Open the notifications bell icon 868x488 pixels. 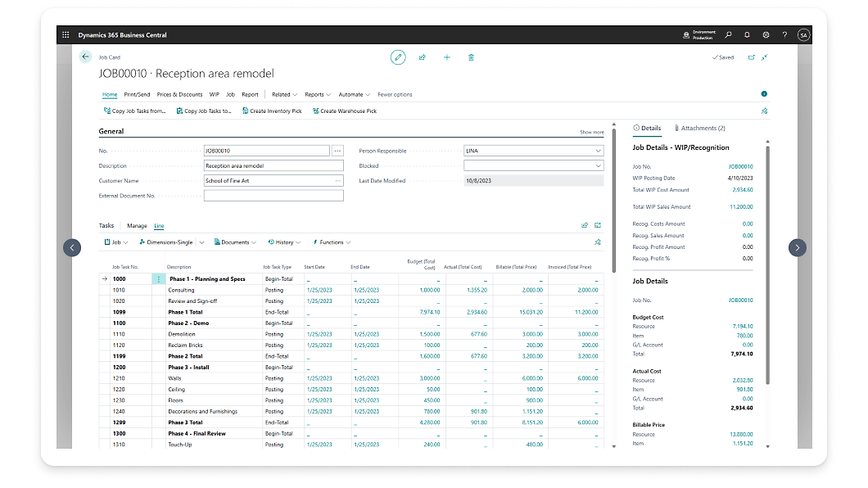pos(747,35)
